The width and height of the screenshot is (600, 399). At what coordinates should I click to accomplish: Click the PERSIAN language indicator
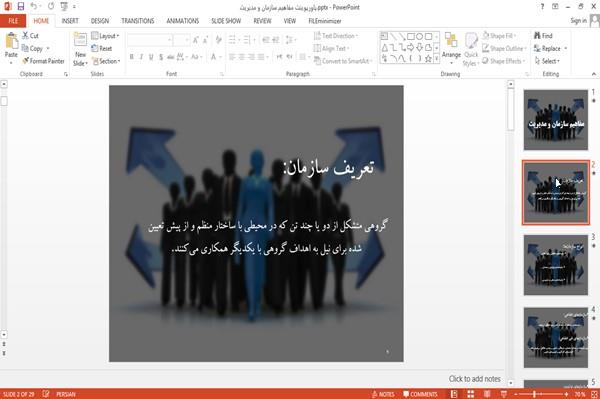point(66,394)
